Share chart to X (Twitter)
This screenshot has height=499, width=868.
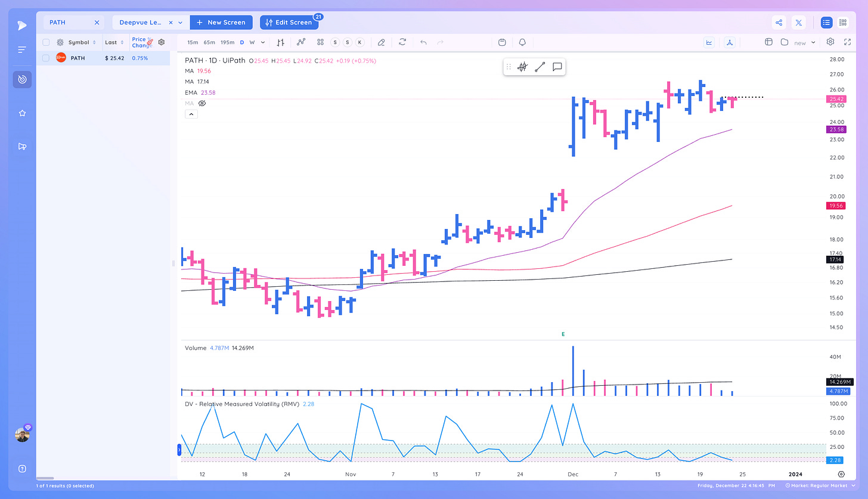tap(799, 23)
